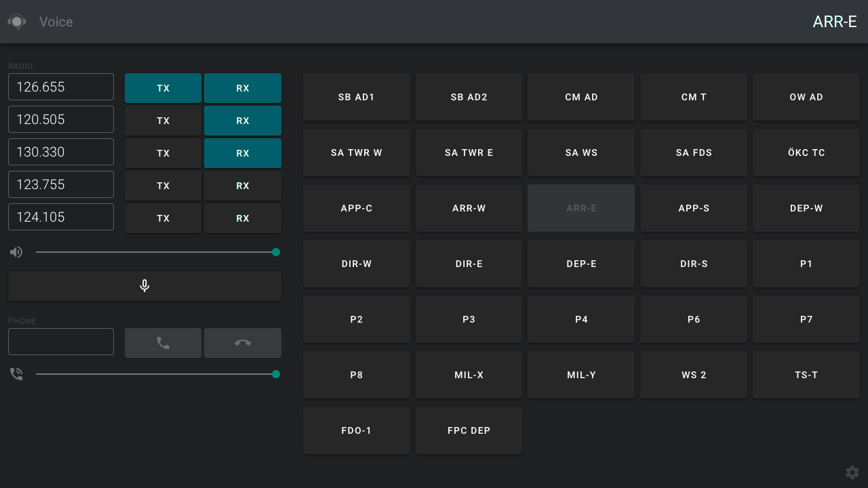Call the DEP-W position
This screenshot has height=488, width=868.
(806, 208)
